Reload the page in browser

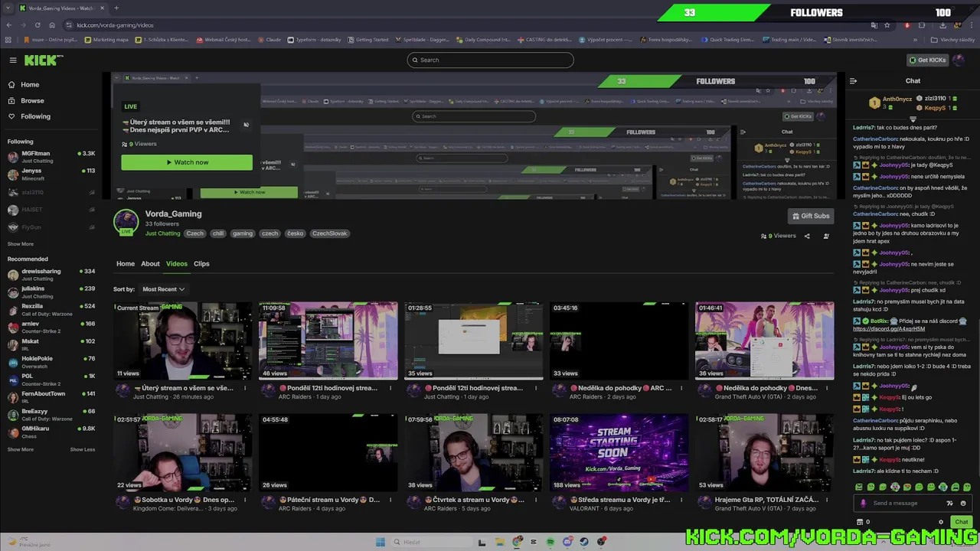tap(37, 24)
